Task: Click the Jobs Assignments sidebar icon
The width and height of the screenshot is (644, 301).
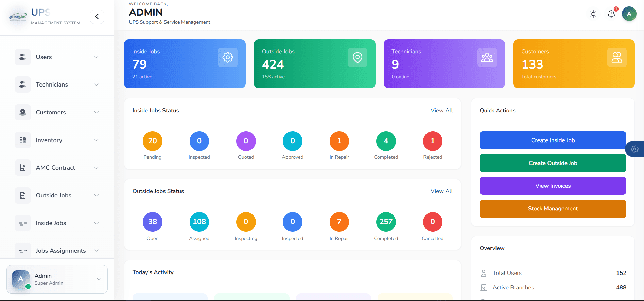Action: [x=23, y=251]
